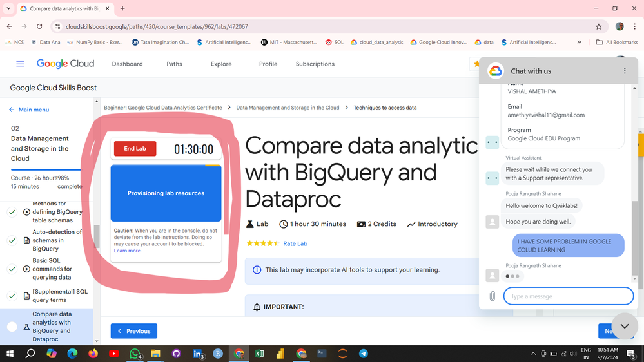Click the Rate Lab link
This screenshot has width=644, height=362.
click(x=295, y=243)
